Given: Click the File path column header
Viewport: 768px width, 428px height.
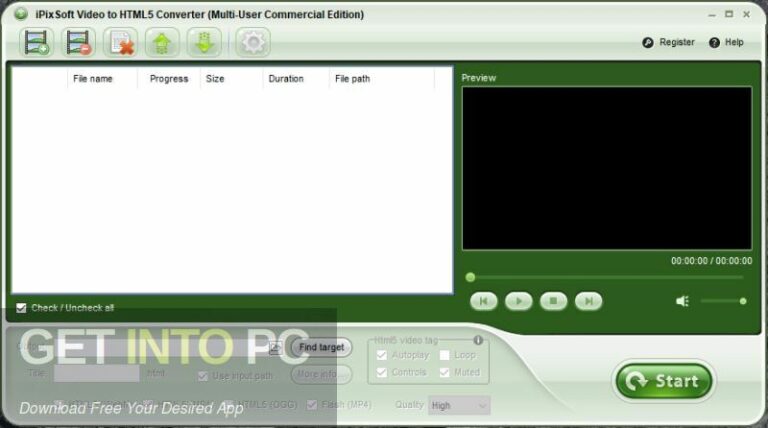Looking at the screenshot, I should 352,79.
